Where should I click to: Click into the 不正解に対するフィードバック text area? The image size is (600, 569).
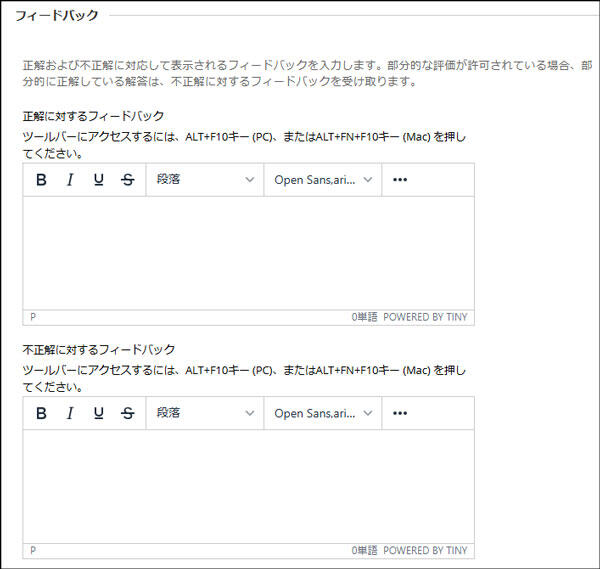coord(249,486)
